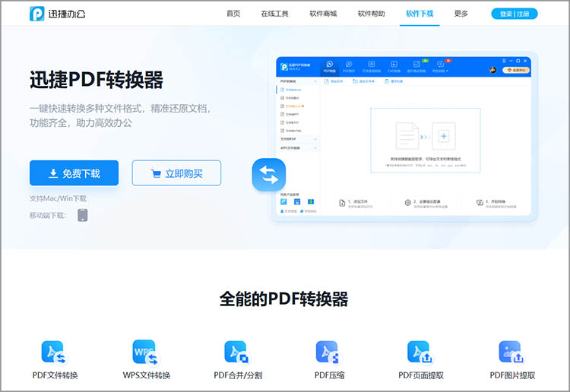Click 添加文件 in preview toolbar
The width and height of the screenshot is (570, 392).
click(334, 81)
